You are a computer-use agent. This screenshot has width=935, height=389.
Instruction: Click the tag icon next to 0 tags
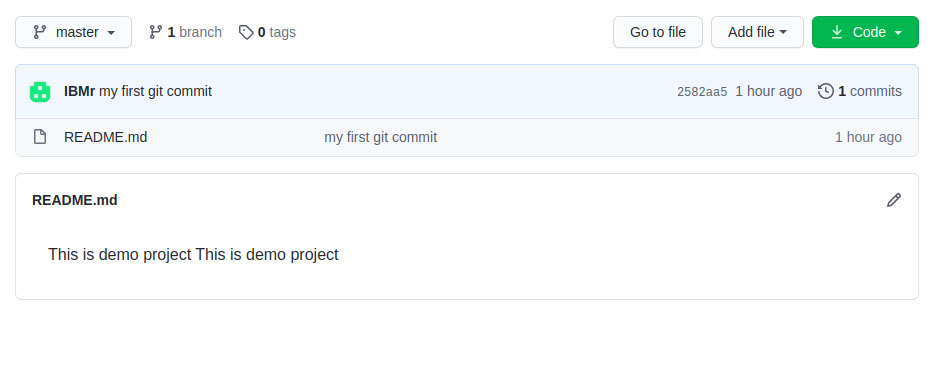coord(246,32)
